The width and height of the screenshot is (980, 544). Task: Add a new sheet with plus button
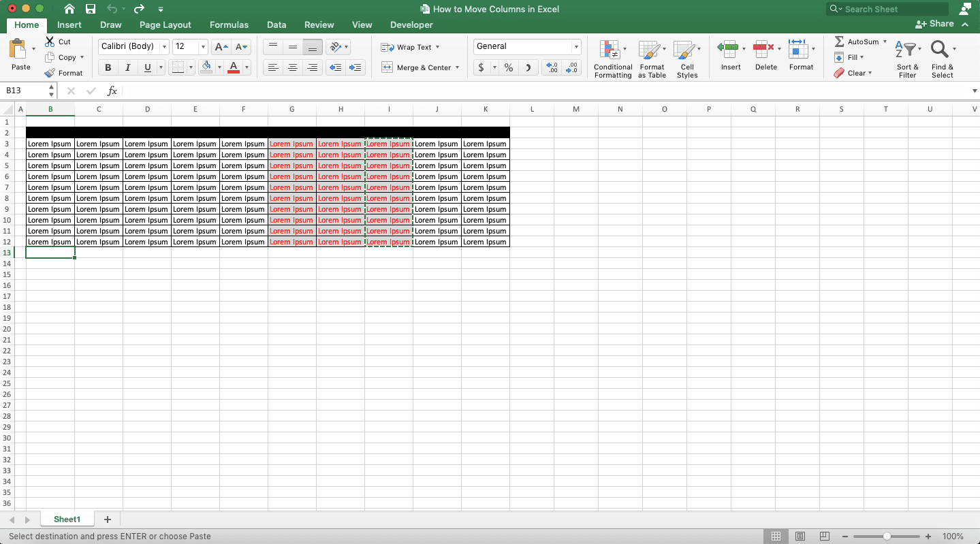pyautogui.click(x=107, y=519)
